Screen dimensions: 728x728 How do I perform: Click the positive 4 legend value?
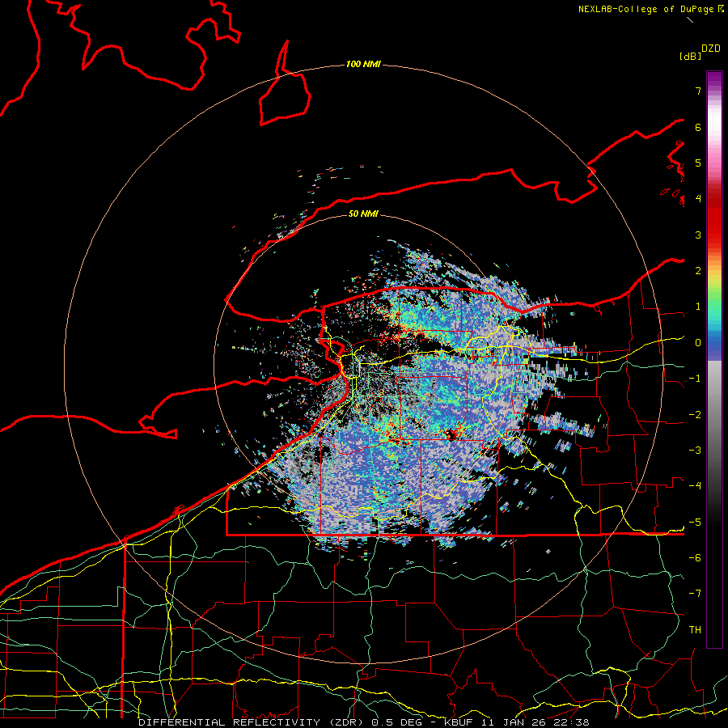click(698, 199)
